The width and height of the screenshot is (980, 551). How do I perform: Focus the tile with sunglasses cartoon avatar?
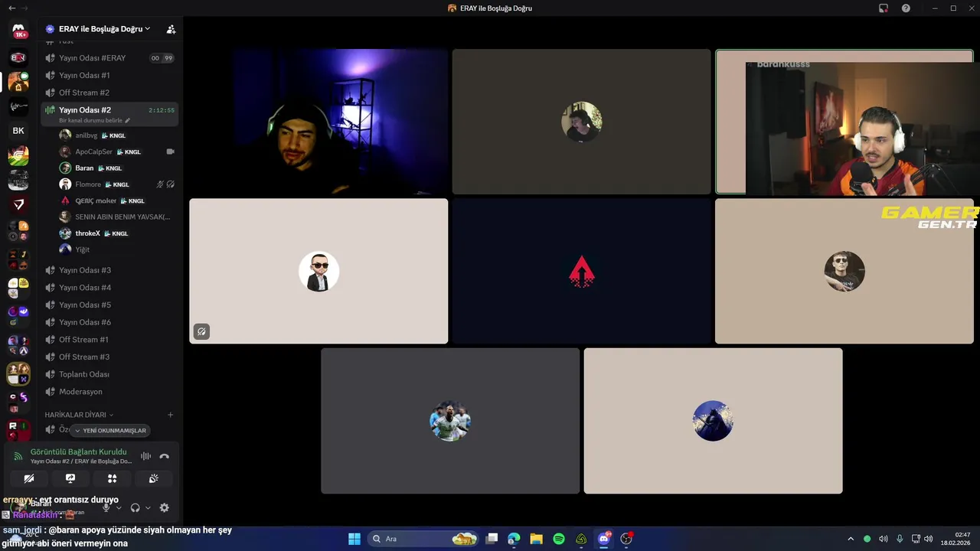point(318,271)
